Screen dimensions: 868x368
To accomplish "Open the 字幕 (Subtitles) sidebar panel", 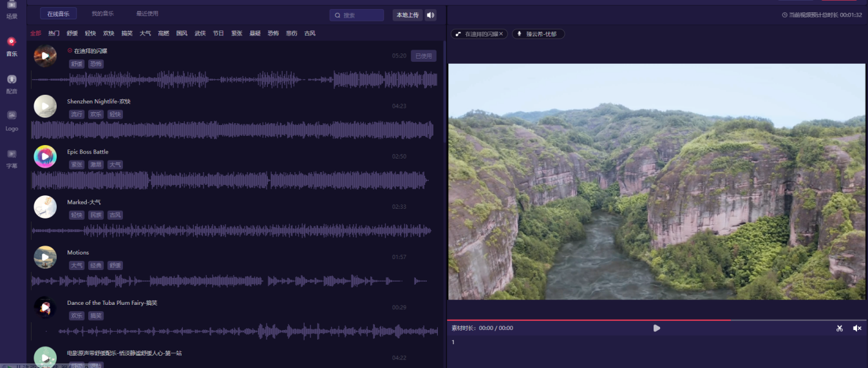I will 12,158.
